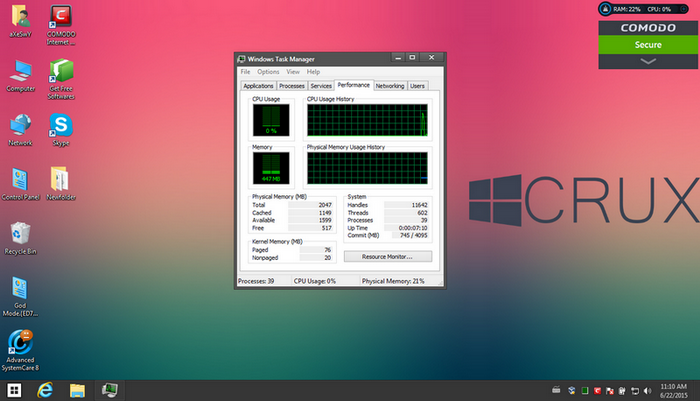
Task: Open the aXeSwY user folder icon
Action: click(x=20, y=21)
